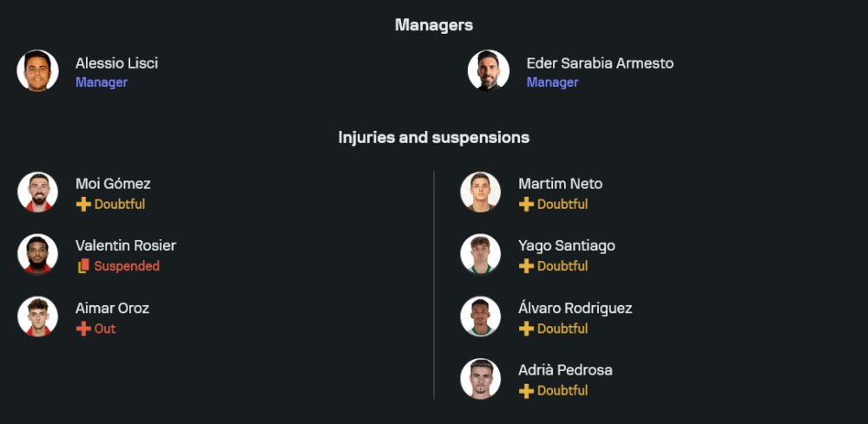Open Yago Santiago's player page
868x424 pixels.
pyautogui.click(x=566, y=245)
